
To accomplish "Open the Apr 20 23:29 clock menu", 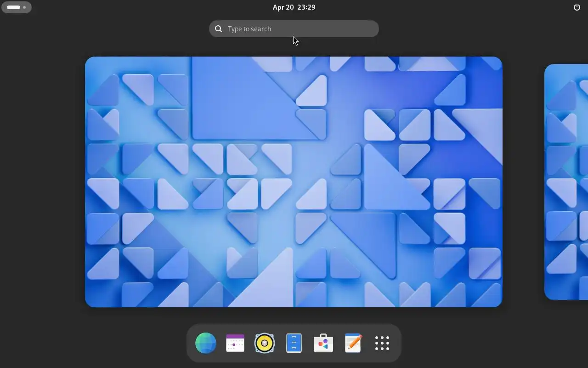I will coord(294,7).
